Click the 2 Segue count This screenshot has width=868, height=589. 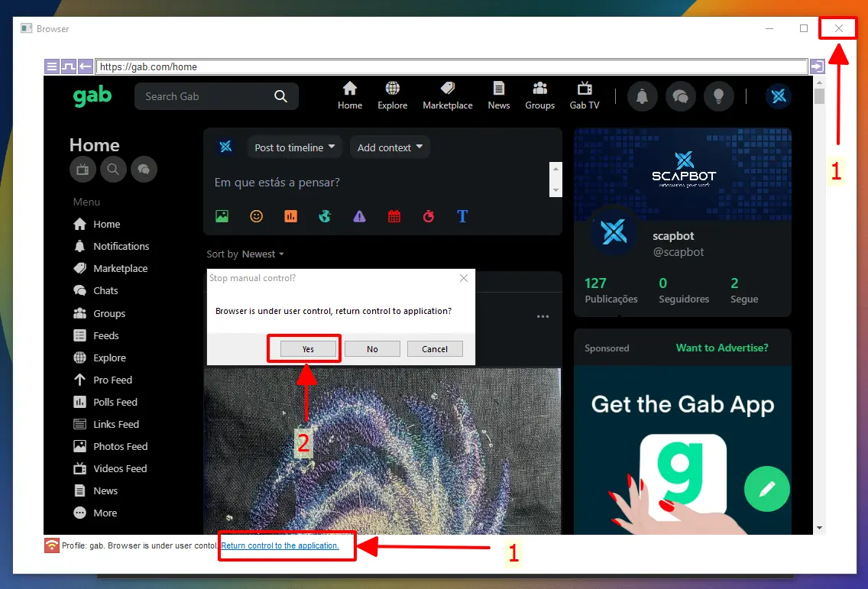744,290
